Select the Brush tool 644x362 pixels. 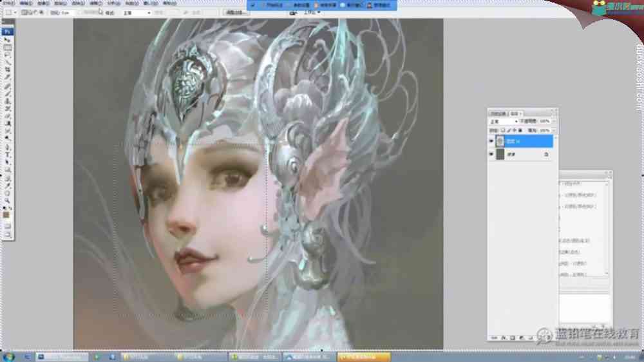[7, 93]
